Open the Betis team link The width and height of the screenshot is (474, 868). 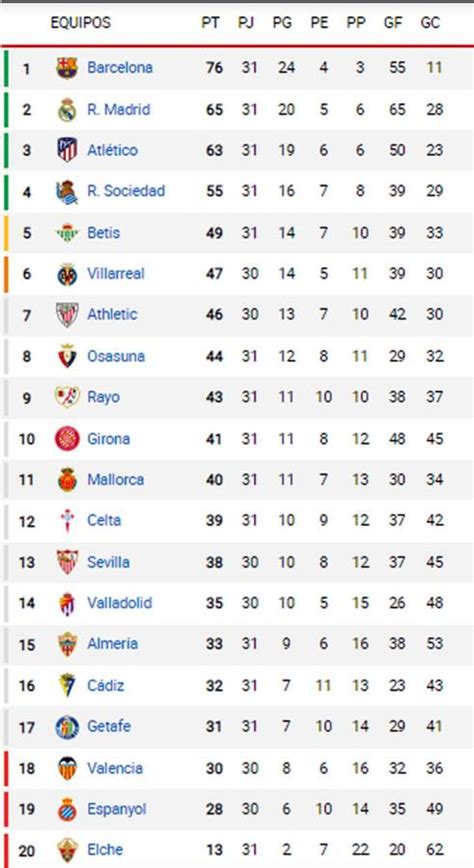(x=104, y=232)
